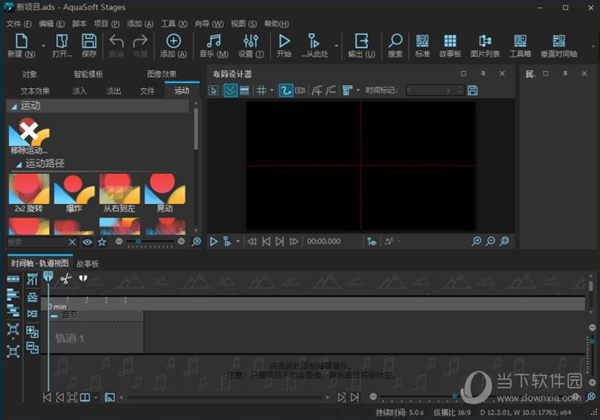Click the 从此处 play-from-here toolbar icon

tap(314, 41)
